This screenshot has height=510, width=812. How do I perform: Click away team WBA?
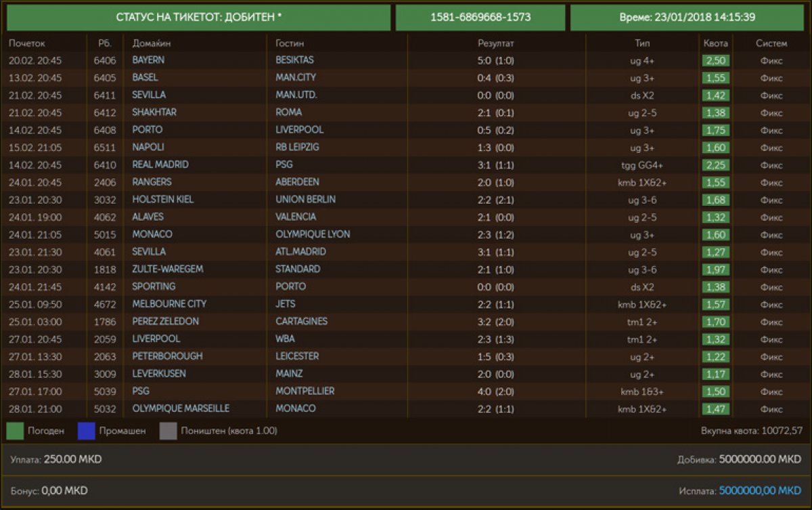[x=286, y=339]
